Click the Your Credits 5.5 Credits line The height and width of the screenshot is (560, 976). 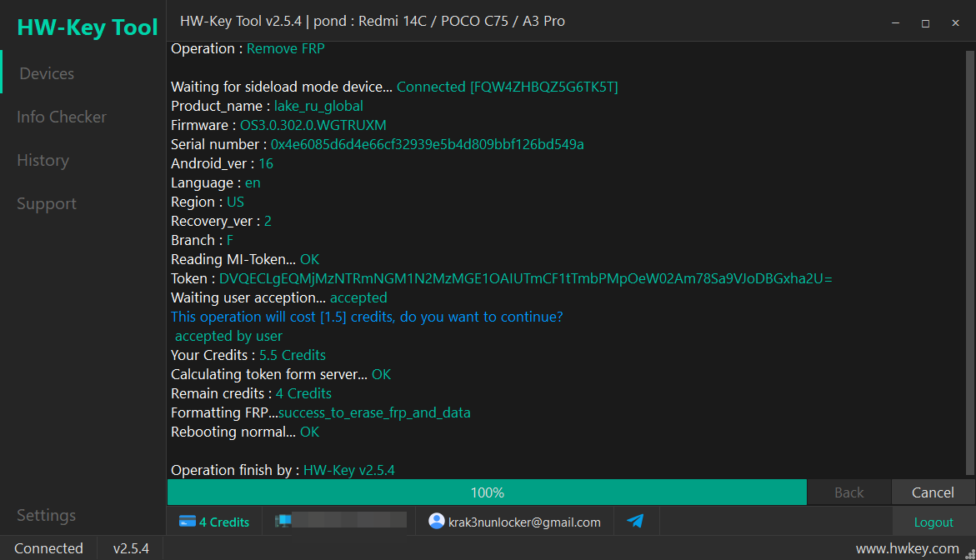coord(248,355)
